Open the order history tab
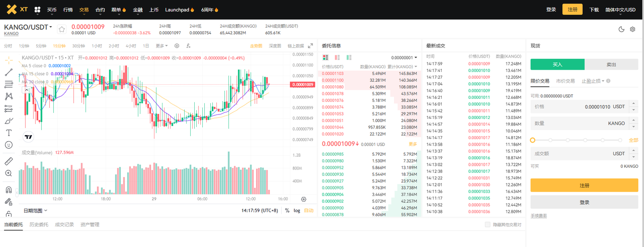The width and height of the screenshot is (644, 247). pos(39,224)
